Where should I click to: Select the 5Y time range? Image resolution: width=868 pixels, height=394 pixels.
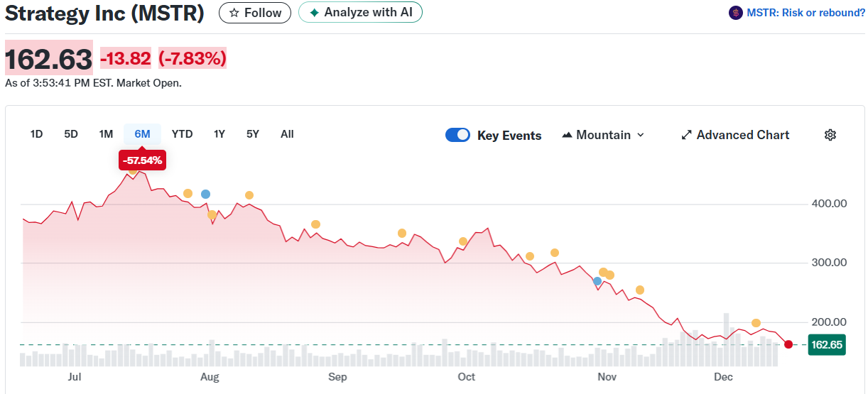(253, 134)
